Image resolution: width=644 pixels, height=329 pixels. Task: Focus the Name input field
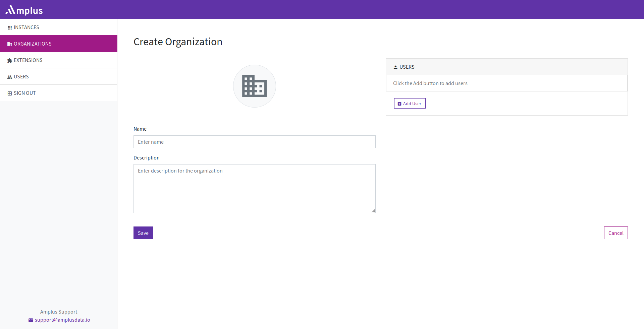[254, 142]
